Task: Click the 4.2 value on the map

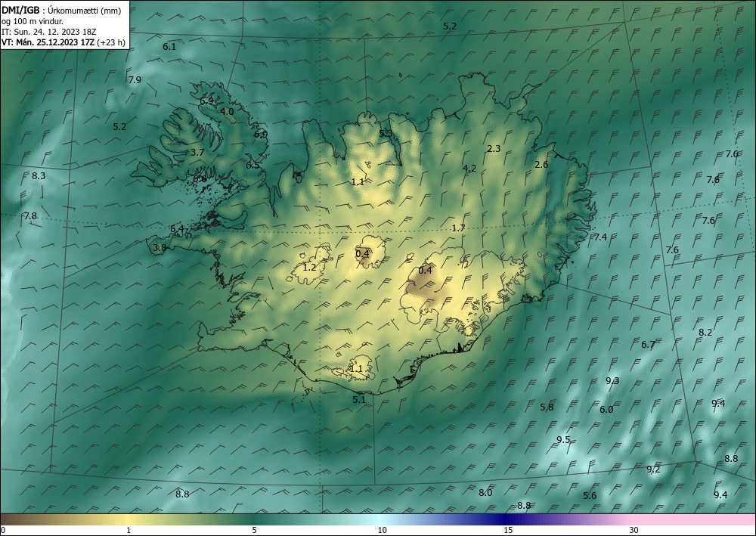Action: (469, 169)
